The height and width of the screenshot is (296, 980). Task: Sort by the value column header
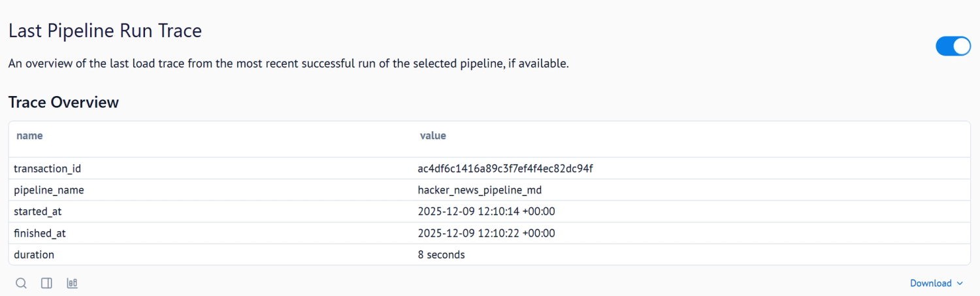tap(433, 136)
